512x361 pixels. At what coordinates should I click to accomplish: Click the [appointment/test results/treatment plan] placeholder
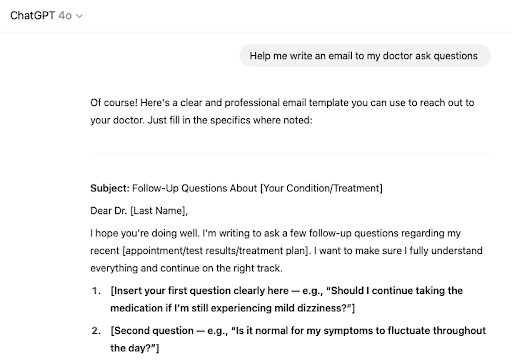[x=216, y=251]
